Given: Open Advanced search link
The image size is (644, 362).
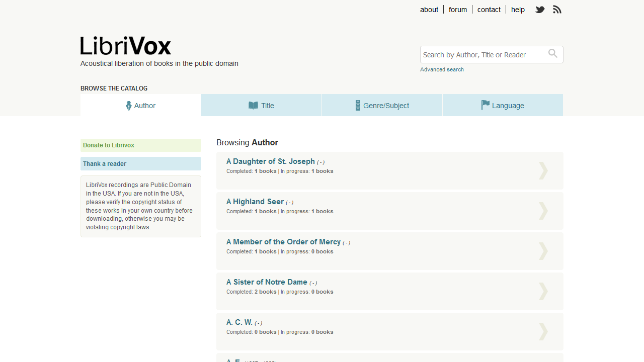Looking at the screenshot, I should click(442, 69).
